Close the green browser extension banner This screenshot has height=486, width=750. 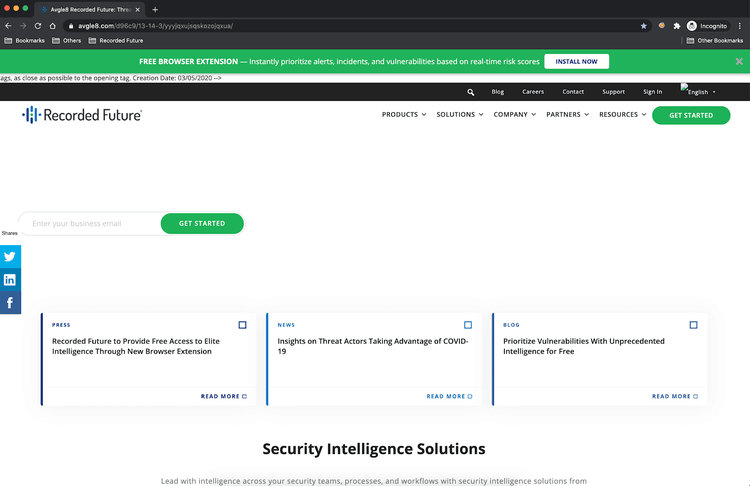coord(739,61)
